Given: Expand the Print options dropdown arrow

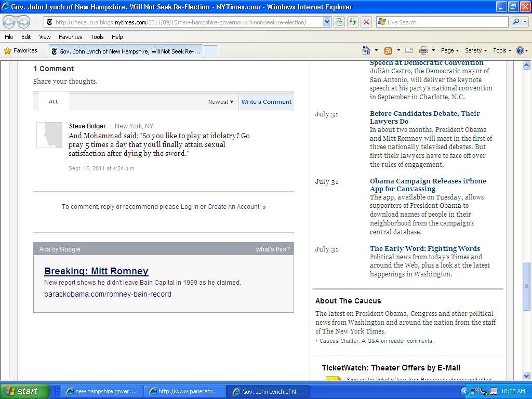Looking at the screenshot, I should click(x=433, y=50).
